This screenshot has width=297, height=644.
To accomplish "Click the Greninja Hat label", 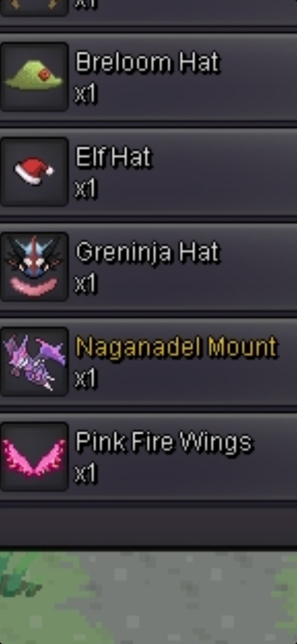I will pyautogui.click(x=147, y=253).
